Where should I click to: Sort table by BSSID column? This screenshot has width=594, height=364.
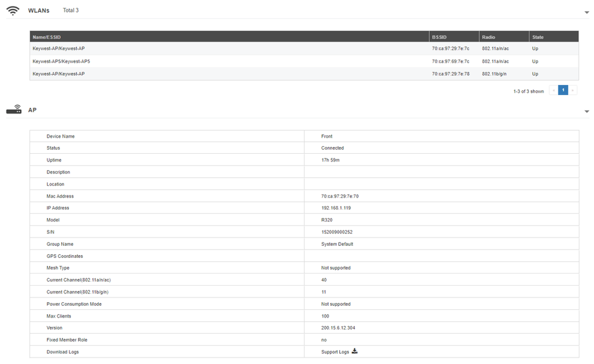(439, 37)
